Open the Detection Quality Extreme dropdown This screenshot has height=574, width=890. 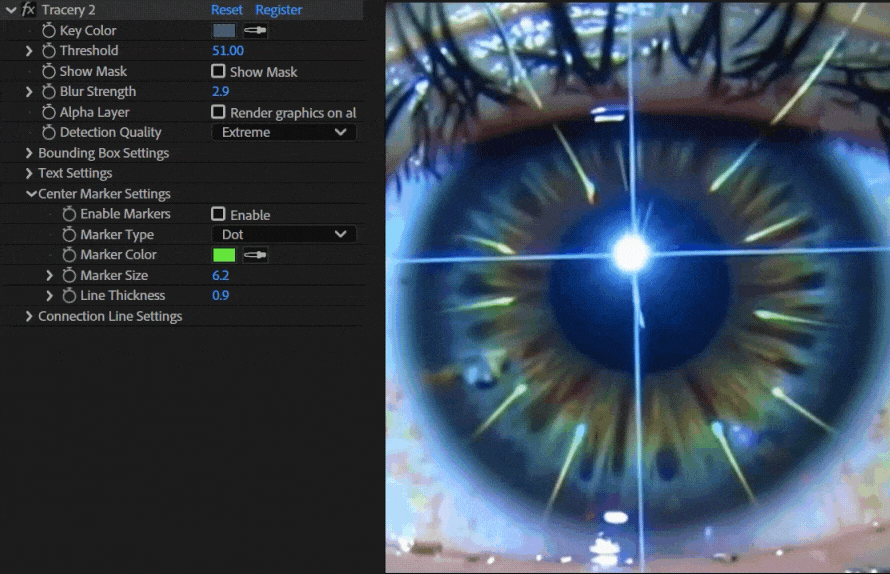[x=284, y=133]
